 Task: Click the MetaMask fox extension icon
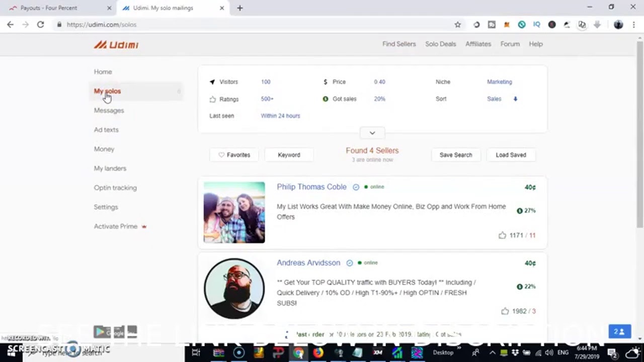tap(507, 25)
